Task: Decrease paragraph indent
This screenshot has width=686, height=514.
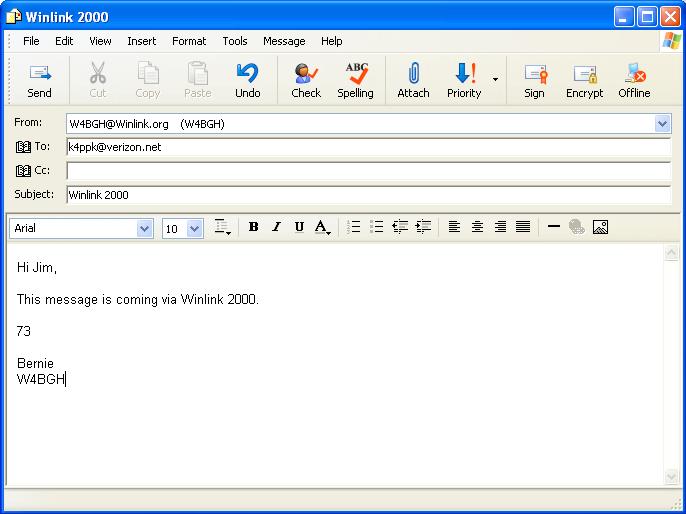Action: tap(400, 227)
